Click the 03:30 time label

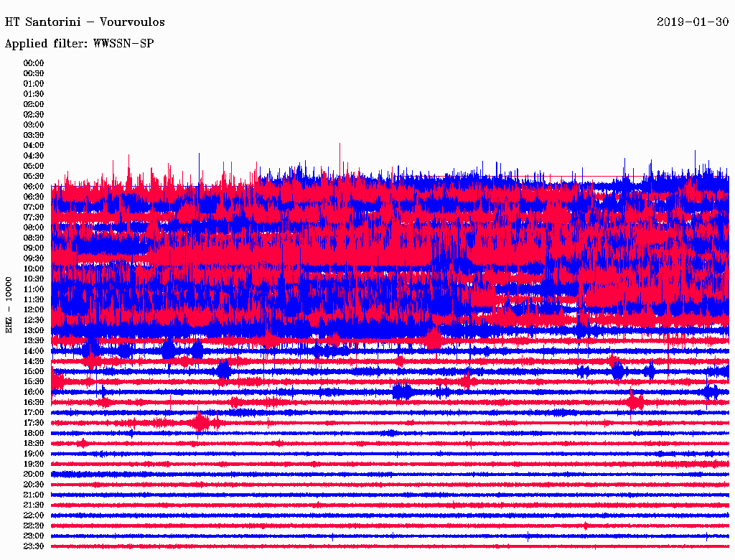34,135
